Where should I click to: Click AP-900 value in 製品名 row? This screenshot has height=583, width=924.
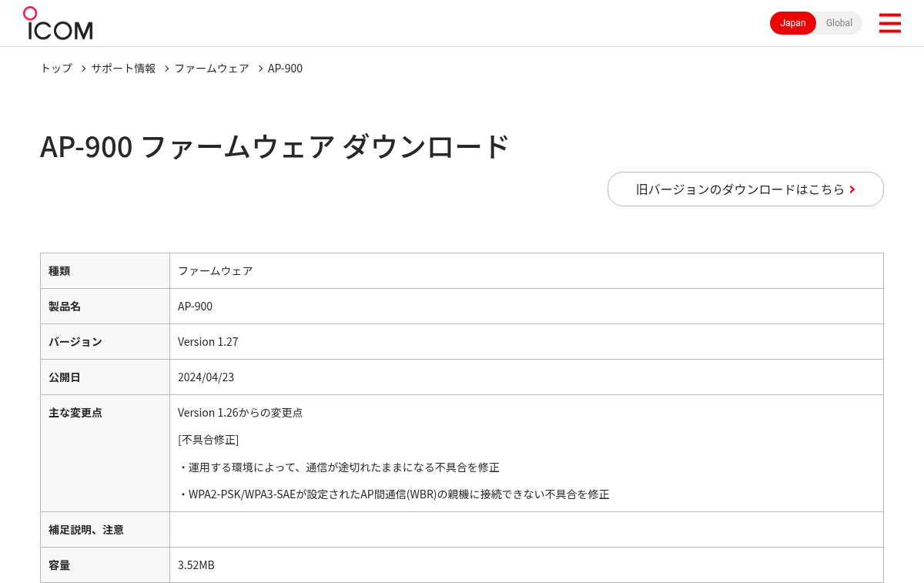[195, 307]
